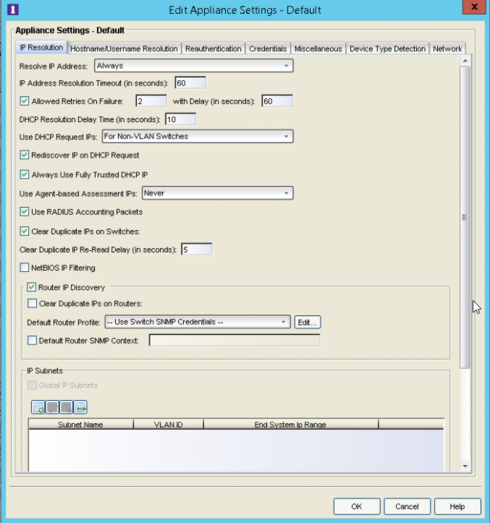Click the add subnet icon with green plus
This screenshot has width=490, height=523.
tap(38, 407)
